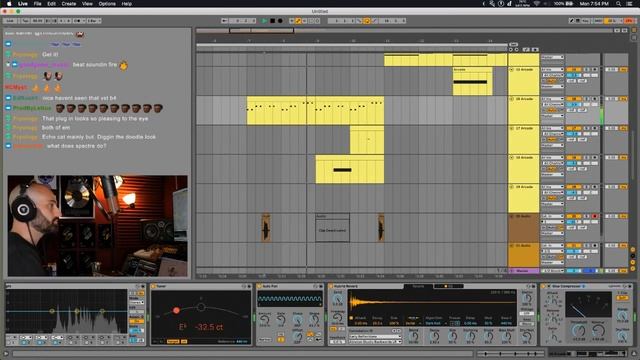Open the Options menu

tap(107, 4)
